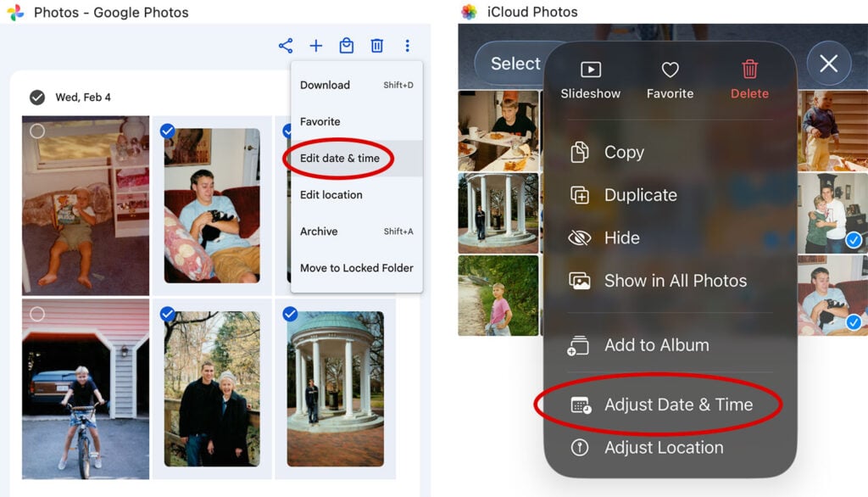Click the Duplicate plus-square icon
This screenshot has height=497, width=868.
pos(580,195)
